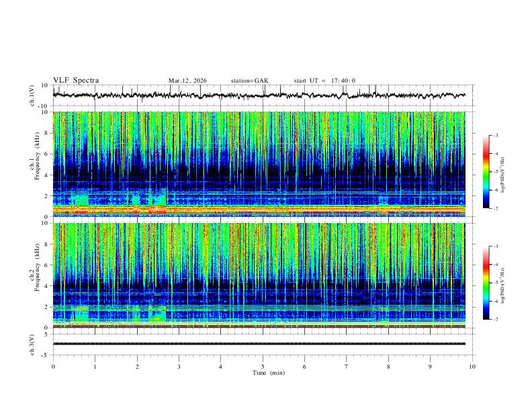Click time axis tick label "5"
The width and height of the screenshot is (532, 411).
click(x=263, y=367)
